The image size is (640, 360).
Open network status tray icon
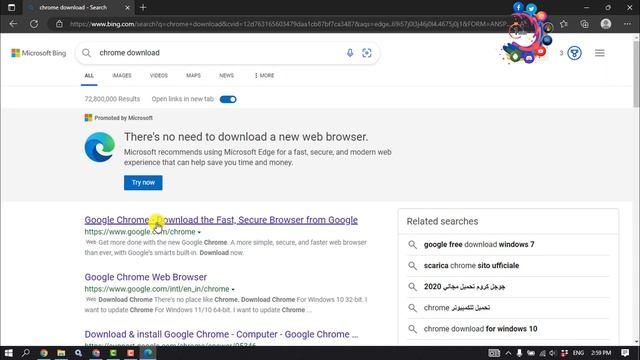tap(542, 353)
